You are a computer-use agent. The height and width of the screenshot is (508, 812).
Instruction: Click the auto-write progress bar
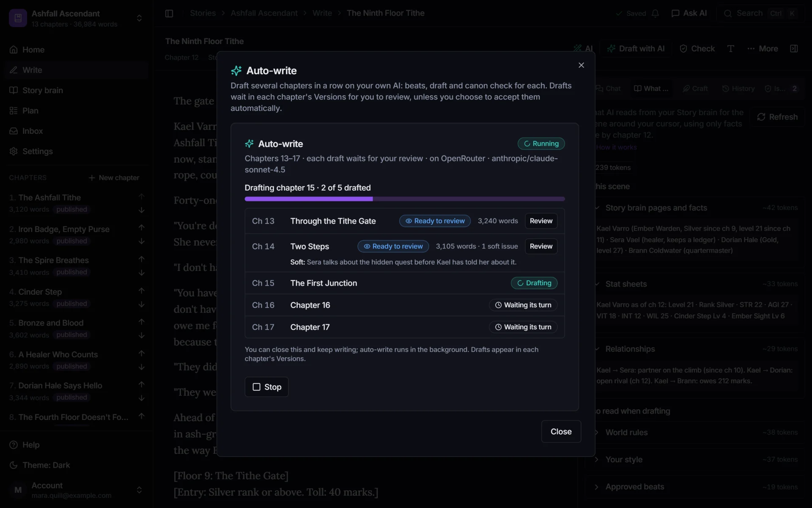coord(404,199)
